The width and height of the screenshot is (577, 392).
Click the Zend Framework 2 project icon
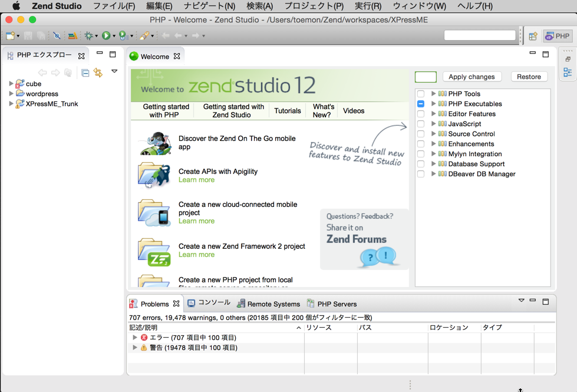click(154, 252)
